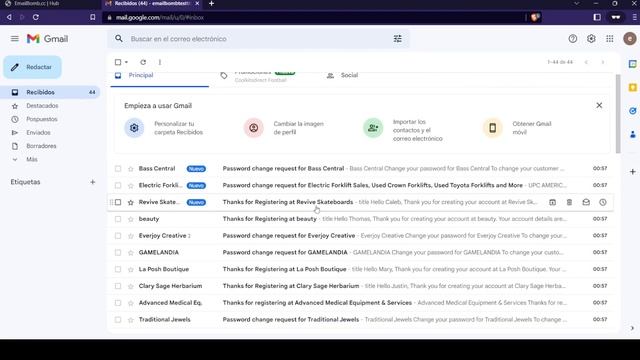Click Personalizar tu carpeta Recibidos
Image resolution: width=640 pixels, height=360 pixels.
pyautogui.click(x=164, y=128)
